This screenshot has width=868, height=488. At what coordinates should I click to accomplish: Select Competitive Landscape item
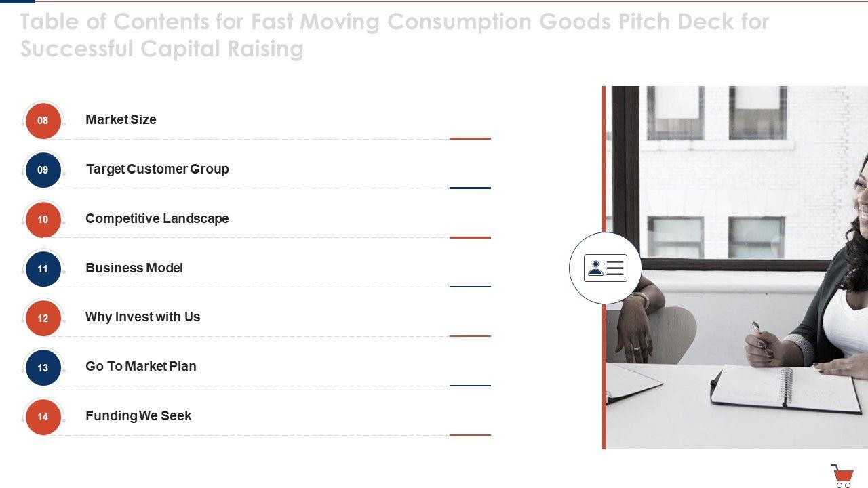pos(157,219)
